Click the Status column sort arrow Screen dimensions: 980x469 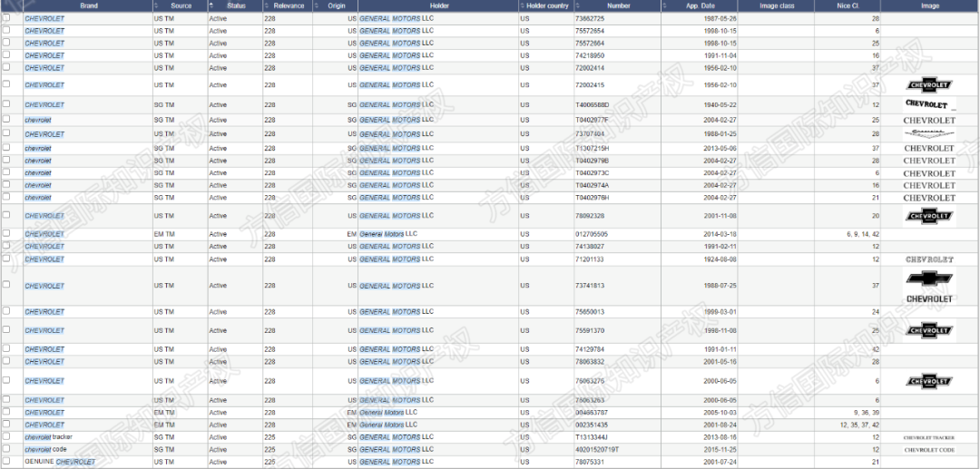211,5
